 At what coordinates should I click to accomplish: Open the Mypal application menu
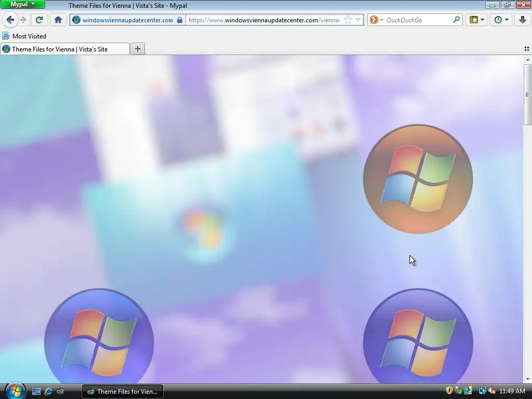tap(23, 4)
